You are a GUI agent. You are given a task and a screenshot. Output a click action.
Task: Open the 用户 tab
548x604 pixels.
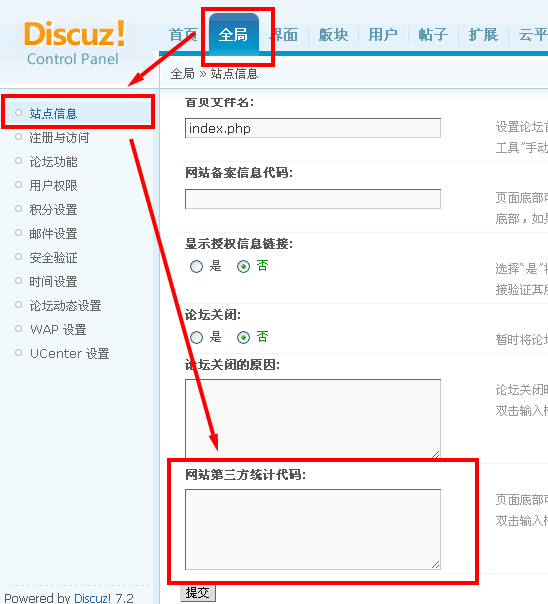tap(383, 35)
